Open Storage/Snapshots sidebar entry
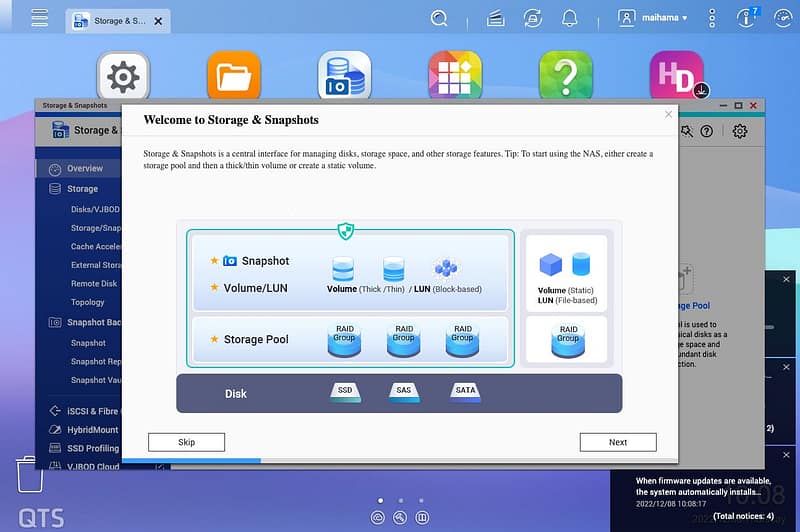800x532 pixels. coord(96,228)
